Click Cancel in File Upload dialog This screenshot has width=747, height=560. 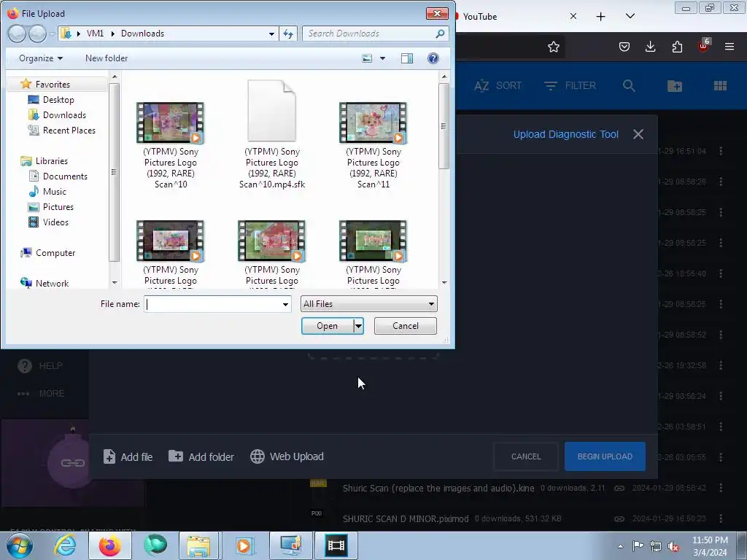(406, 326)
